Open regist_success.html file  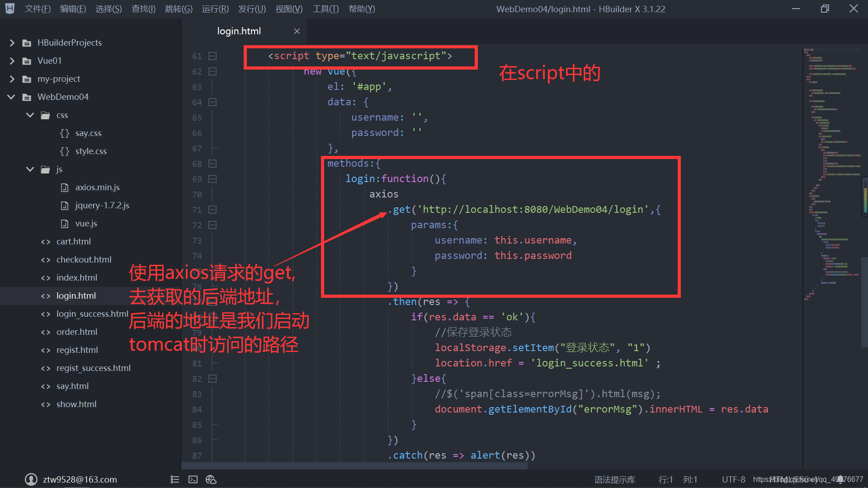[x=93, y=368]
